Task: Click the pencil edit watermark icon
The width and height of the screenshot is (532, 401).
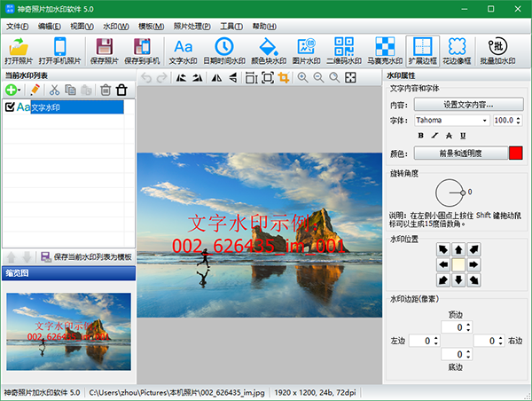Action: pyautogui.click(x=35, y=90)
